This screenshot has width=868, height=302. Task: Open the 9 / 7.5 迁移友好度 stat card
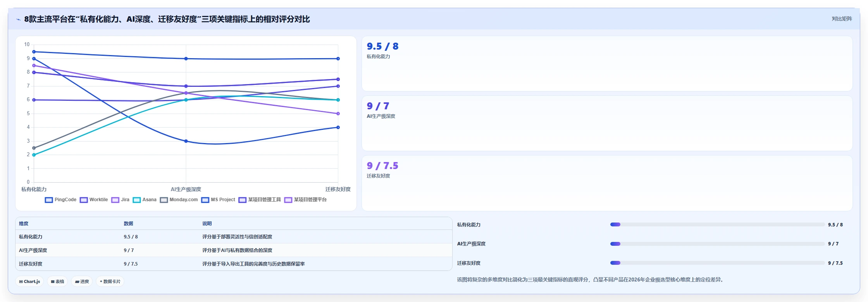pyautogui.click(x=607, y=183)
